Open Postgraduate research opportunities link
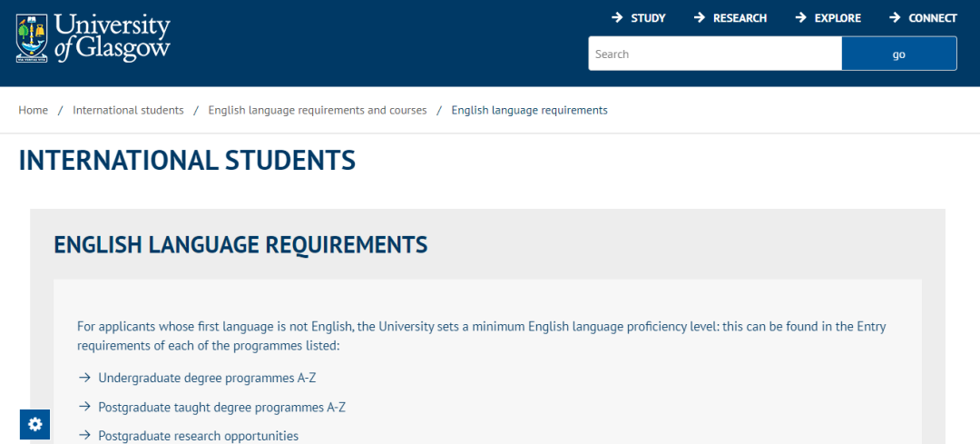The image size is (980, 444). (198, 436)
